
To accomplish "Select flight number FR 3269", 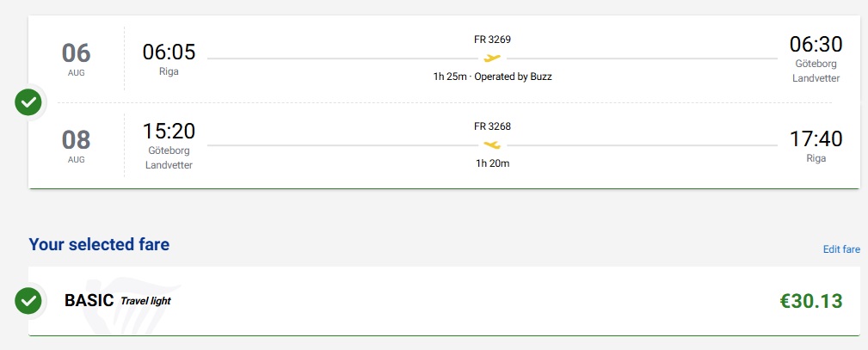I will (492, 40).
